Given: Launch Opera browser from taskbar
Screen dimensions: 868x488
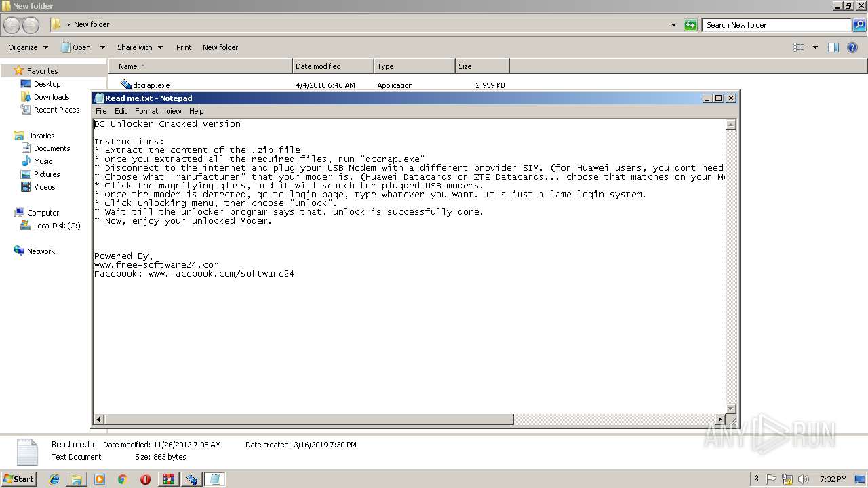Looking at the screenshot, I should [x=145, y=479].
